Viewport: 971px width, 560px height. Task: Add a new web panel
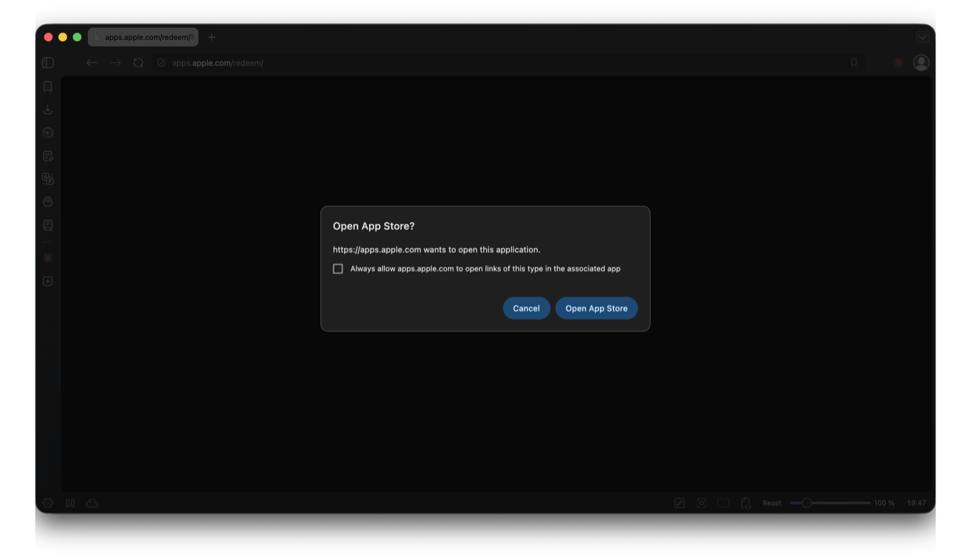[x=48, y=281]
